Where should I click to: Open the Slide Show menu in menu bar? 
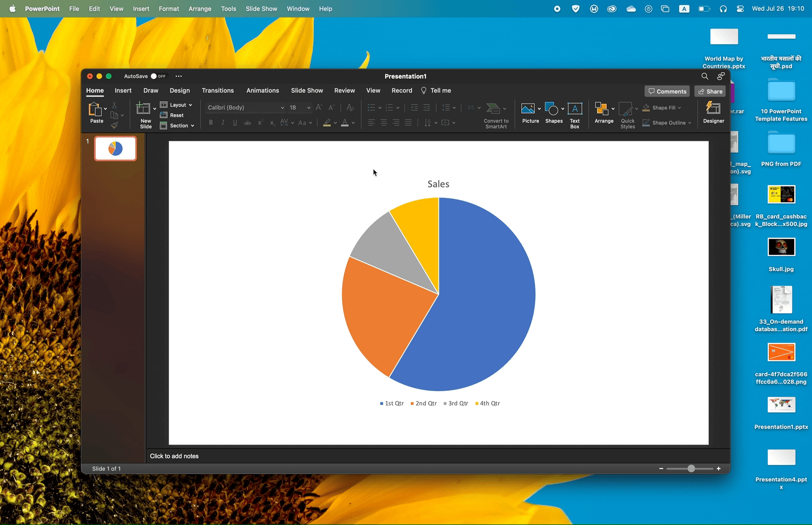click(x=261, y=8)
